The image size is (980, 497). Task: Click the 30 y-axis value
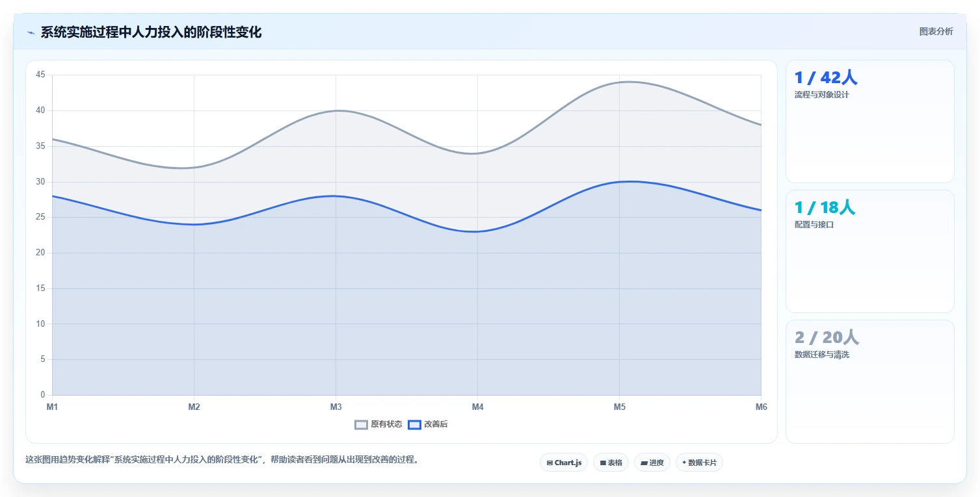pyautogui.click(x=40, y=182)
